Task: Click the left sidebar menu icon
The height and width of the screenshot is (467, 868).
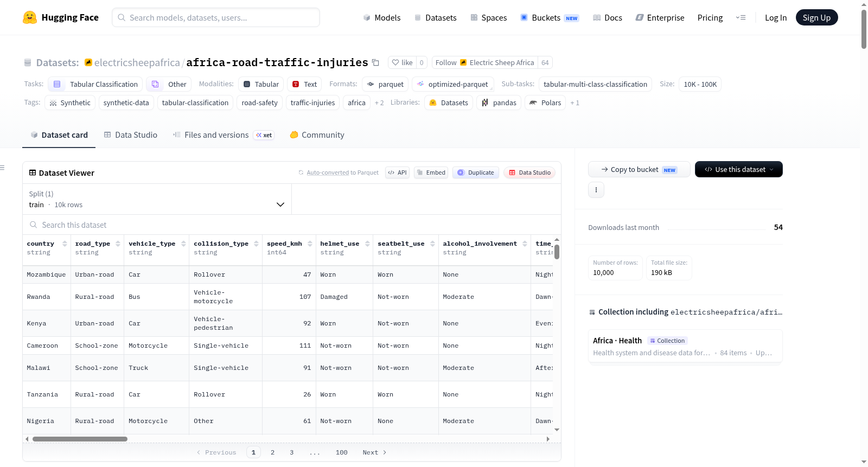Action: pos(2,168)
